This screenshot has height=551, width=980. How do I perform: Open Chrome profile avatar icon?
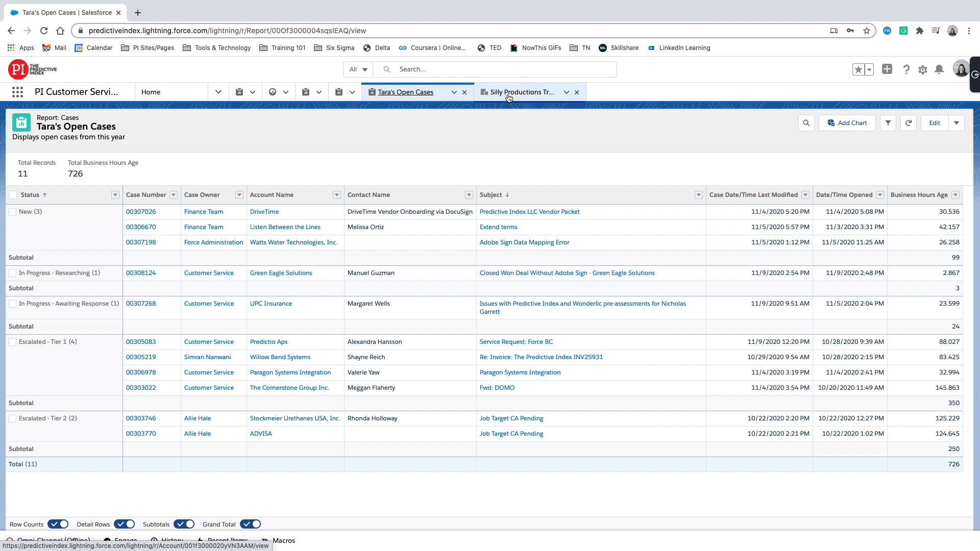952,31
